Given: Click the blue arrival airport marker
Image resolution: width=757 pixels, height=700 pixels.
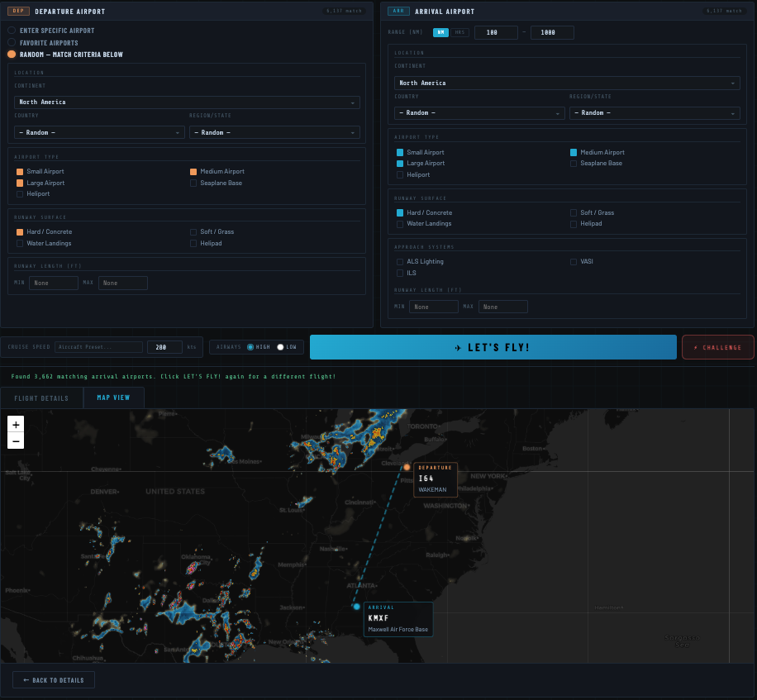Looking at the screenshot, I should [356, 607].
